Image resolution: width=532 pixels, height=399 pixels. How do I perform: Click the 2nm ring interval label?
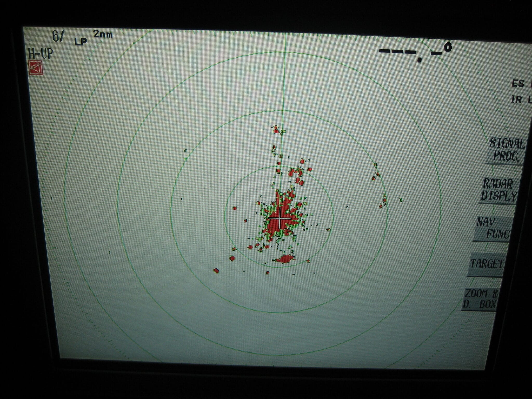[103, 34]
